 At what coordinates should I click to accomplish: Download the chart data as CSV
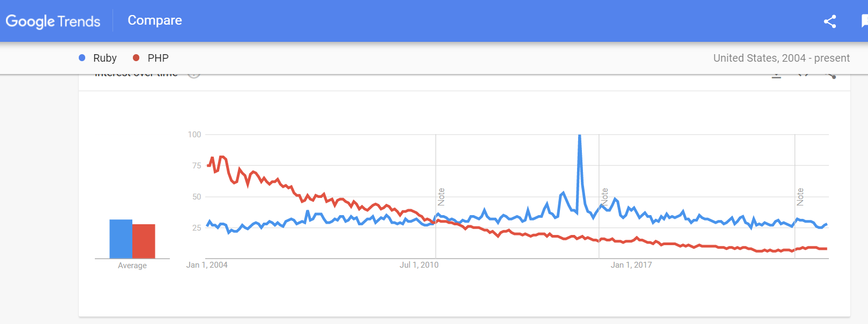pos(775,75)
